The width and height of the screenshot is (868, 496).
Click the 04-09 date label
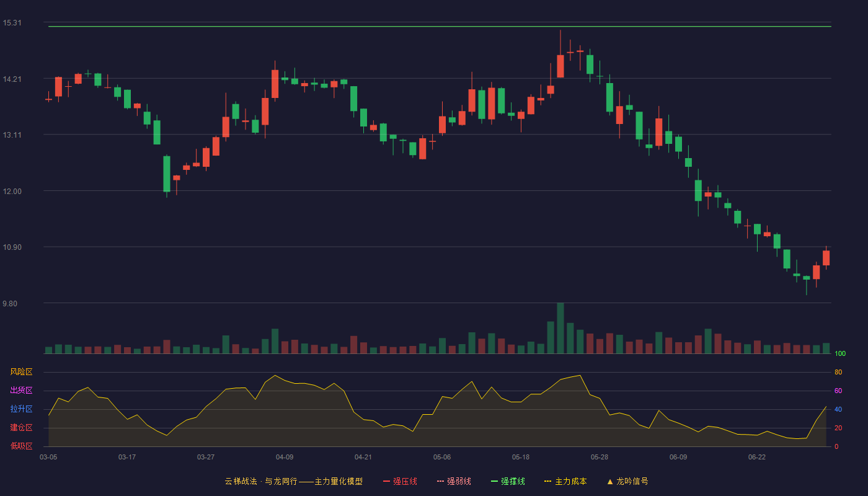click(285, 457)
